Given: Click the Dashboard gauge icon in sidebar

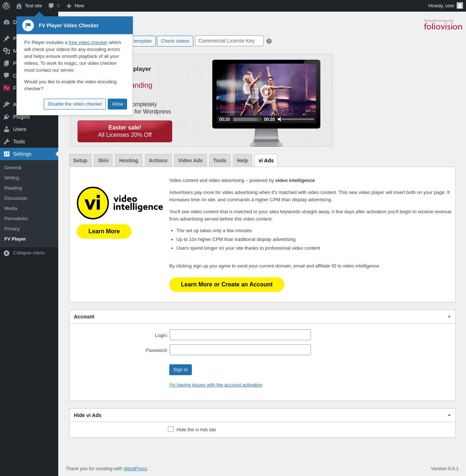Looking at the screenshot, I should [7, 22].
